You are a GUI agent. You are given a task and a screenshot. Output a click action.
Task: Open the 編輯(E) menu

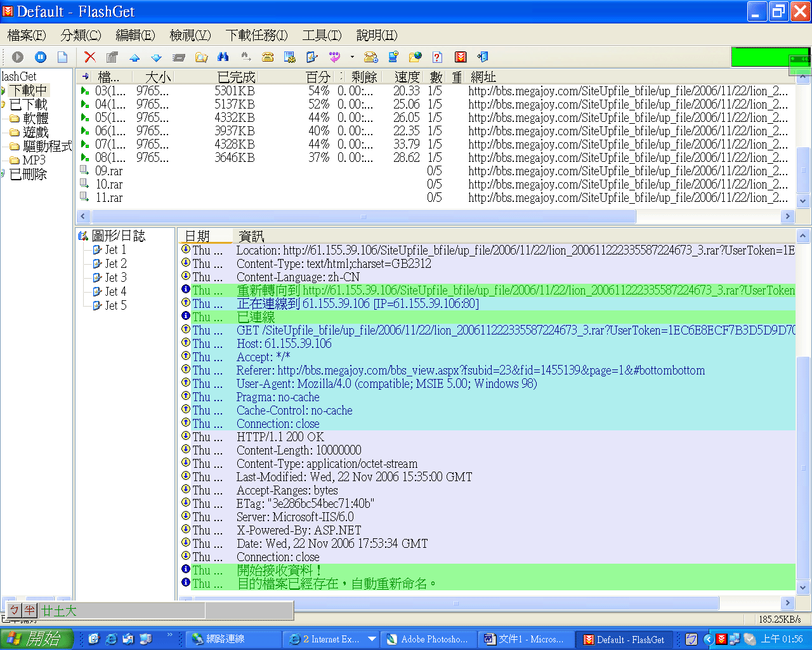(136, 36)
